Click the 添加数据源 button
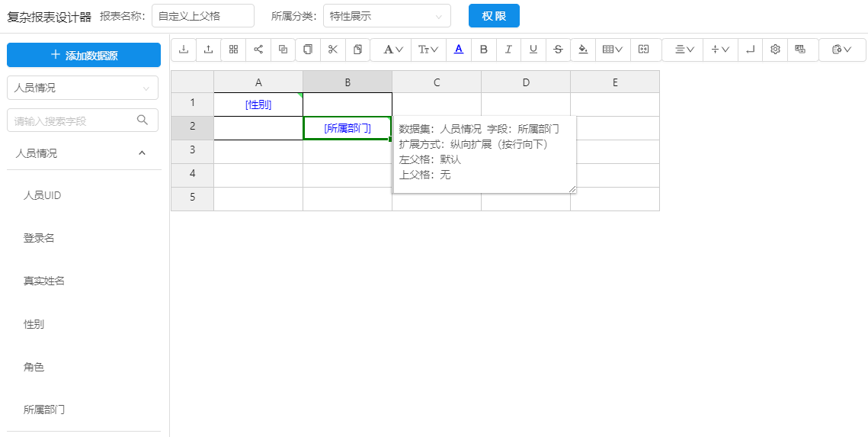 pos(84,55)
